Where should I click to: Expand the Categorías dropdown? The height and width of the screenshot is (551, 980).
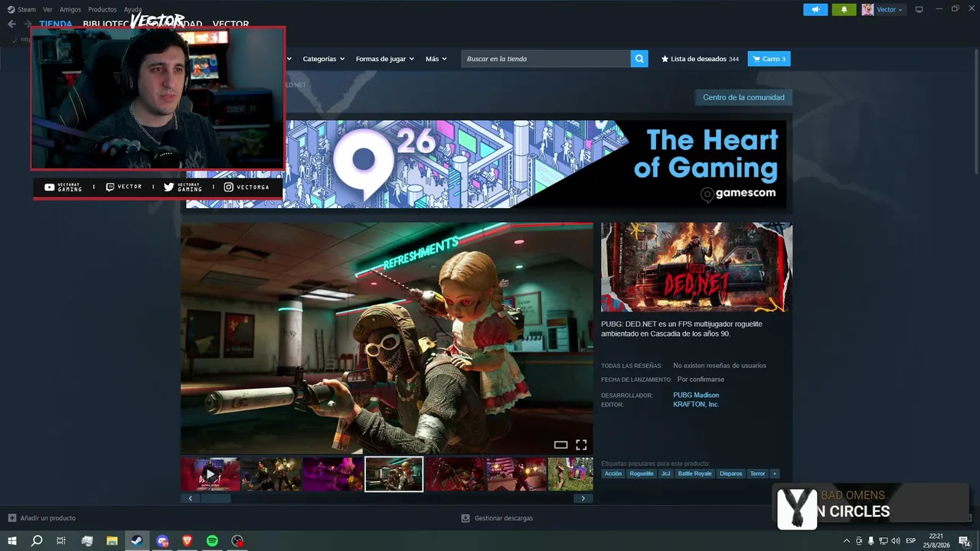[x=324, y=59]
